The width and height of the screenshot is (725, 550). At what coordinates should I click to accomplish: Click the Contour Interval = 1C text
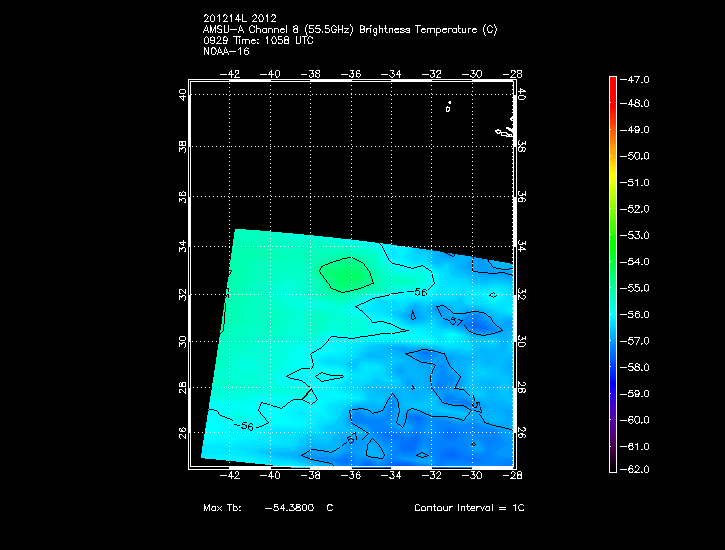[x=469, y=508]
